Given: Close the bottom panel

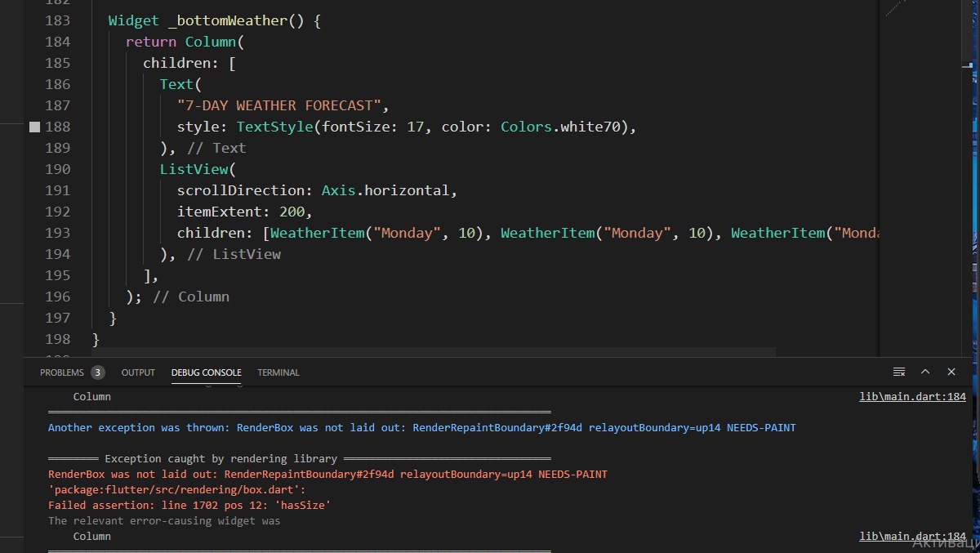Looking at the screenshot, I should (x=951, y=372).
